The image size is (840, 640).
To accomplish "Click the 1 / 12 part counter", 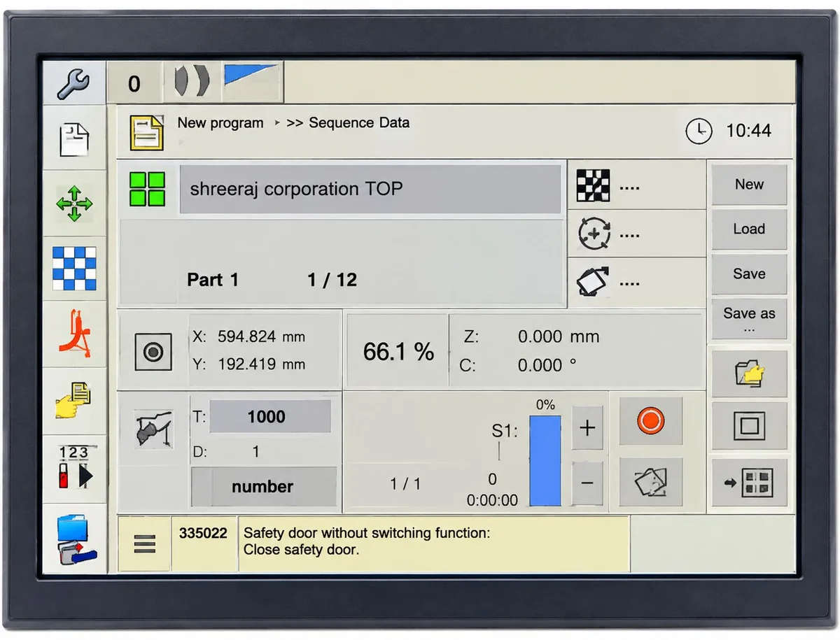I will pos(332,280).
